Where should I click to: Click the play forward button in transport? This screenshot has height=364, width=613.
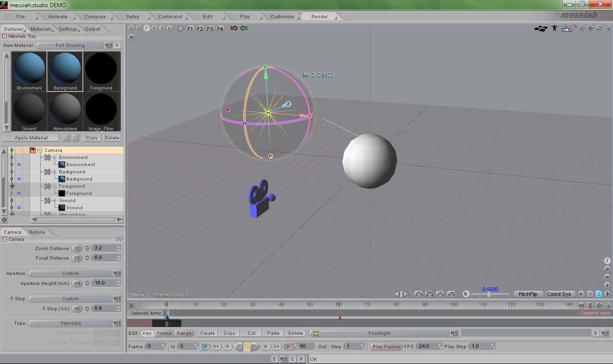click(x=255, y=346)
